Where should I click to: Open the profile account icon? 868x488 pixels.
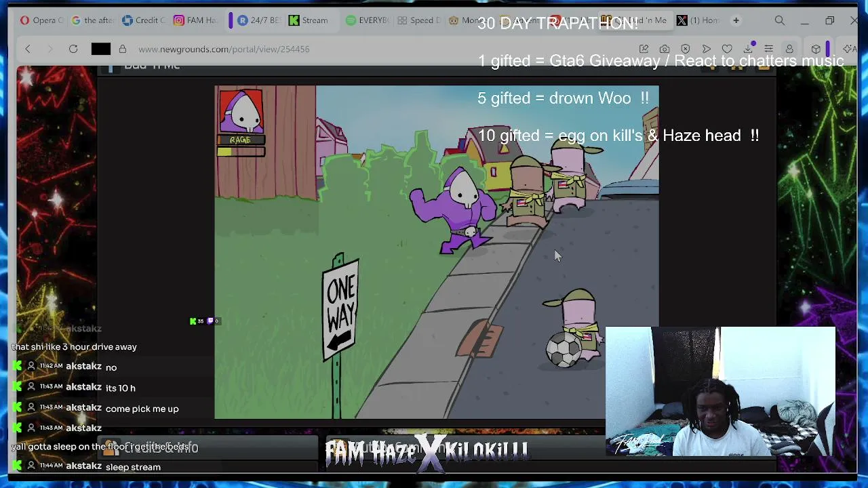[789, 49]
